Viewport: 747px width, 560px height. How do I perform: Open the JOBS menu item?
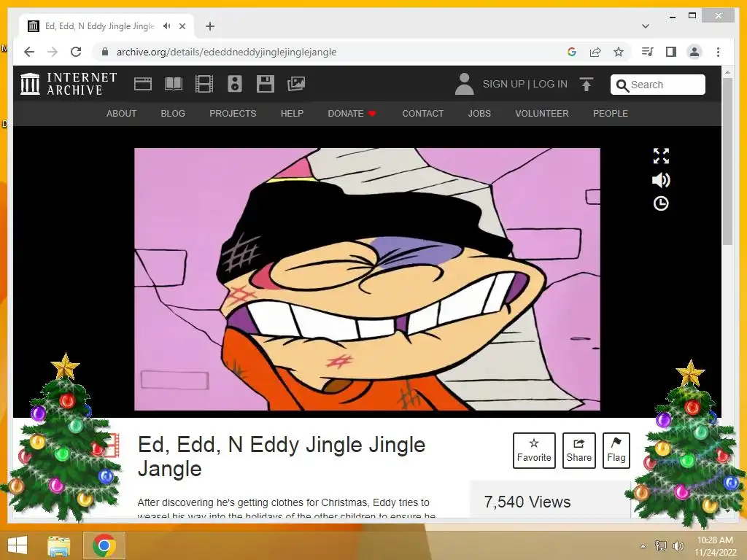[479, 114]
